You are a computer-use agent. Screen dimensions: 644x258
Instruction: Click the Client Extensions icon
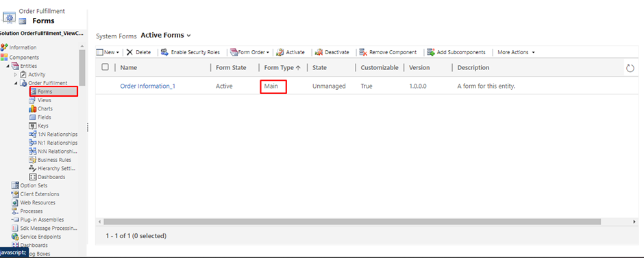pyautogui.click(x=15, y=193)
